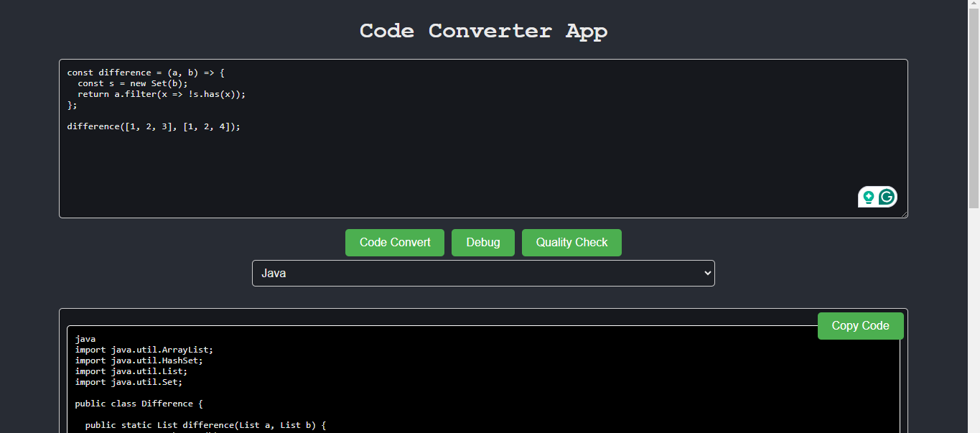Open the Java language dropdown
Screen dimensions: 980x433
pyautogui.click(x=482, y=273)
